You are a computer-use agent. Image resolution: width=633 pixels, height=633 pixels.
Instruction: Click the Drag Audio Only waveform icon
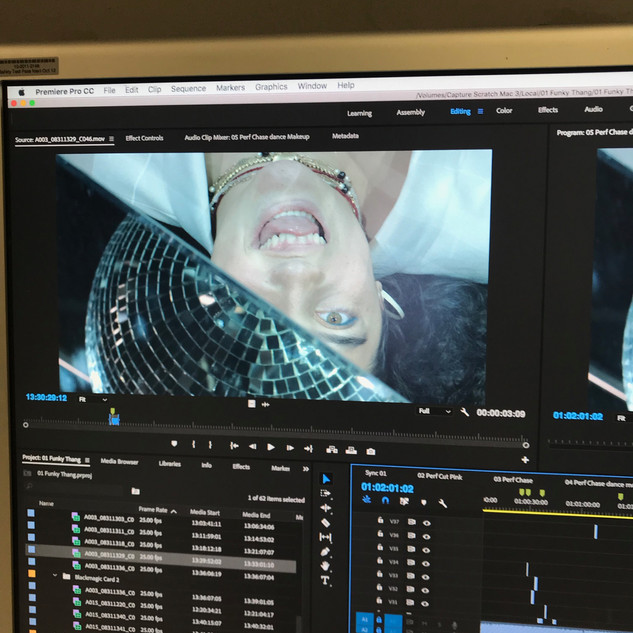coord(266,404)
